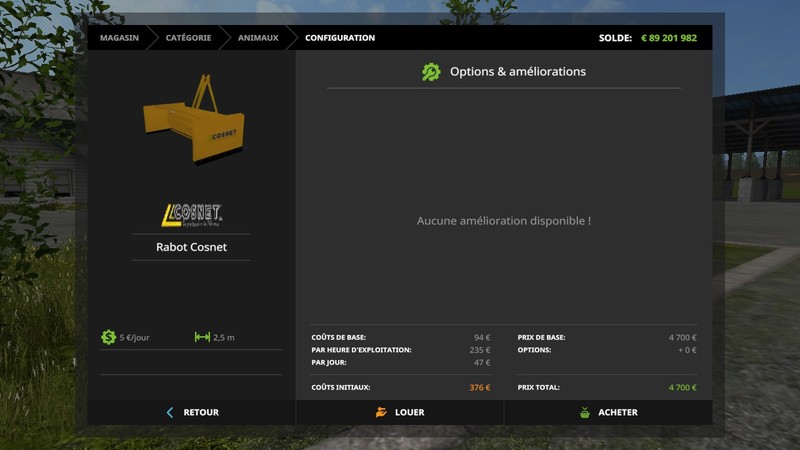The width and height of the screenshot is (800, 450).
Task: Navigate back to the ANIMAUX breadcrumb
Action: coord(258,38)
